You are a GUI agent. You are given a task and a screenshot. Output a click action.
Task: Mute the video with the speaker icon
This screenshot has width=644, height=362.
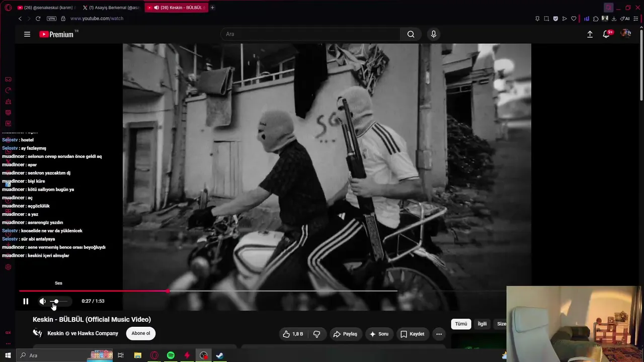(43, 301)
